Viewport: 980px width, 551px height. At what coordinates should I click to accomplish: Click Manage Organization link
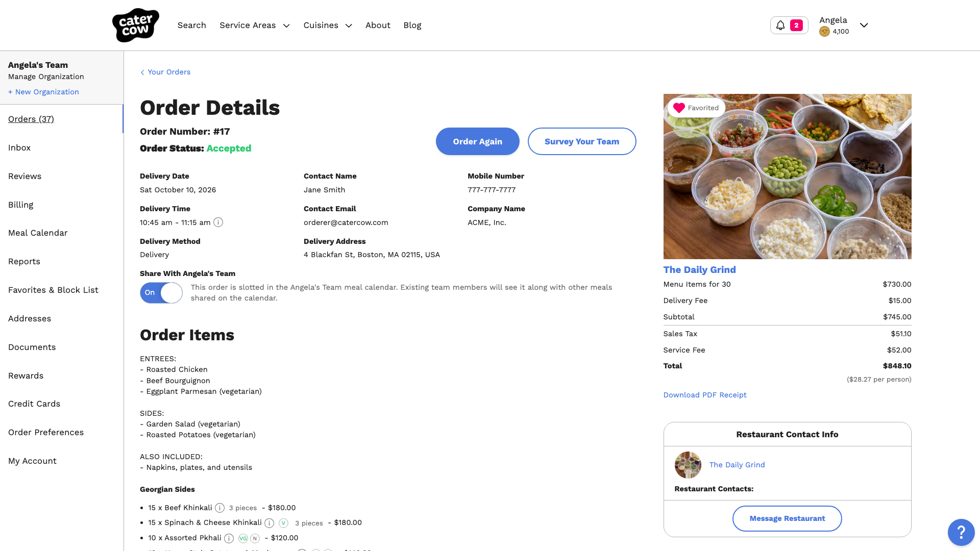click(46, 77)
